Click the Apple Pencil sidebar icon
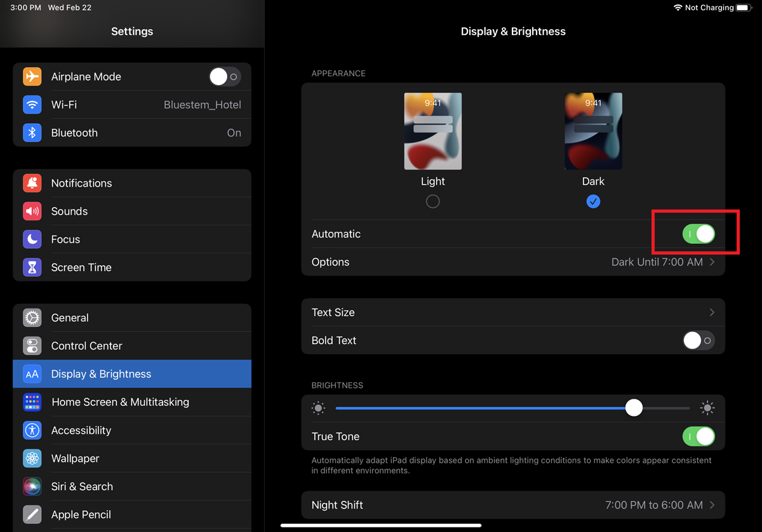Image resolution: width=762 pixels, height=532 pixels. (x=32, y=514)
